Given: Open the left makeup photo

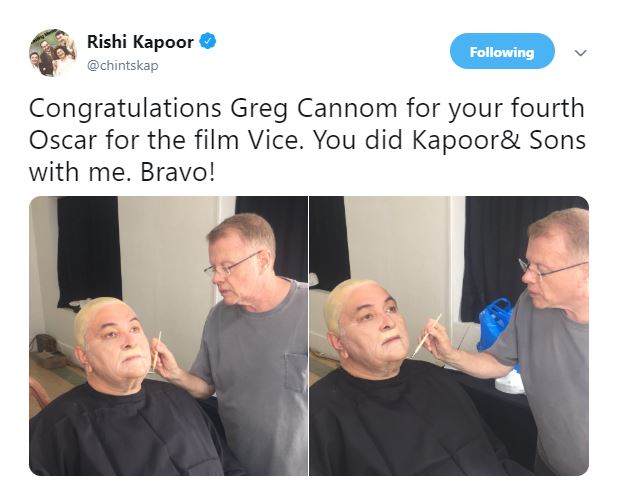Looking at the screenshot, I should coord(169,336).
